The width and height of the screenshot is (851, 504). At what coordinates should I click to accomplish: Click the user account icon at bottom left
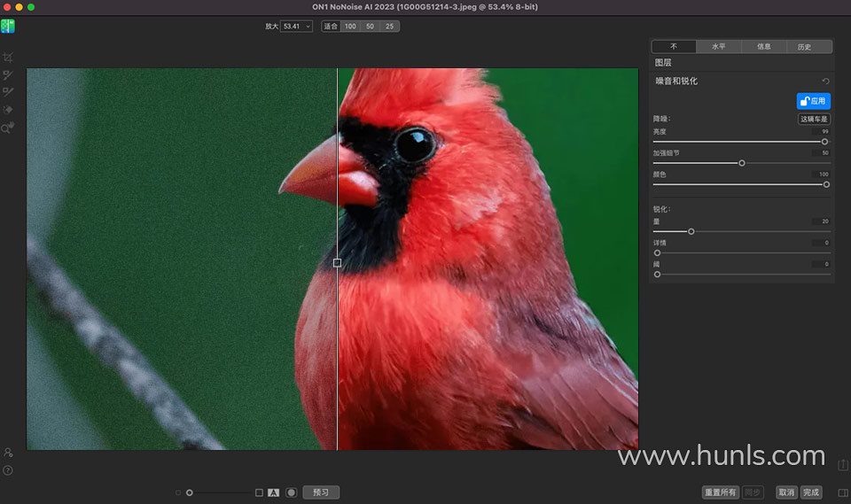pos(8,453)
